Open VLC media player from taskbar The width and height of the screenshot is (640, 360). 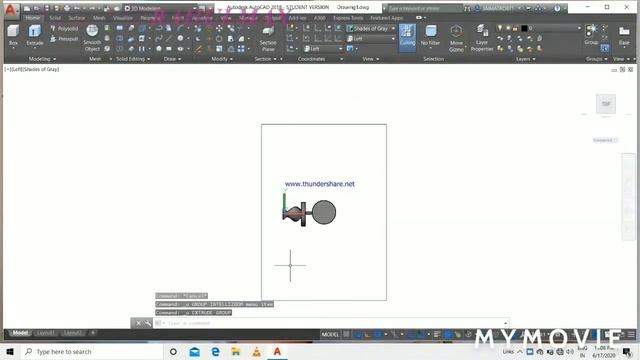[256, 351]
